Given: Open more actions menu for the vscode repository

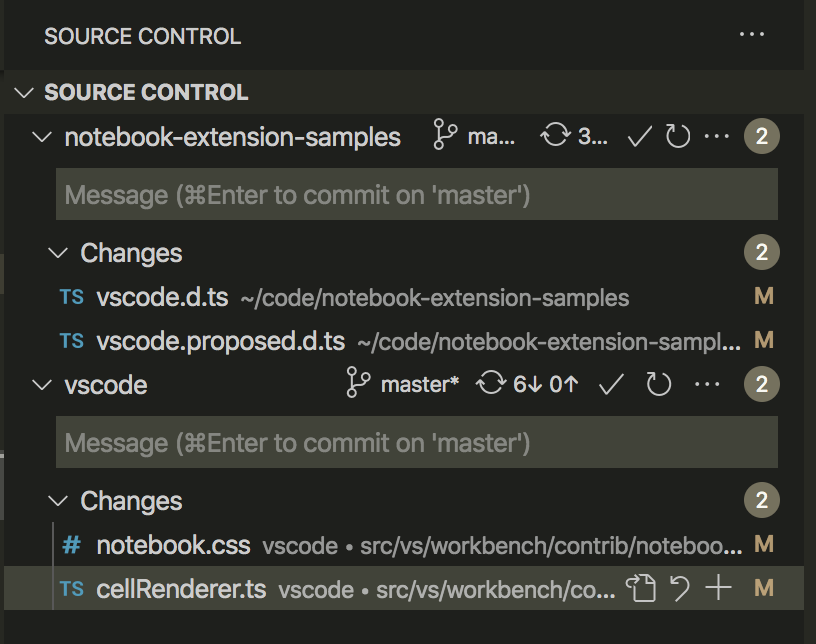Looking at the screenshot, I should (x=705, y=384).
